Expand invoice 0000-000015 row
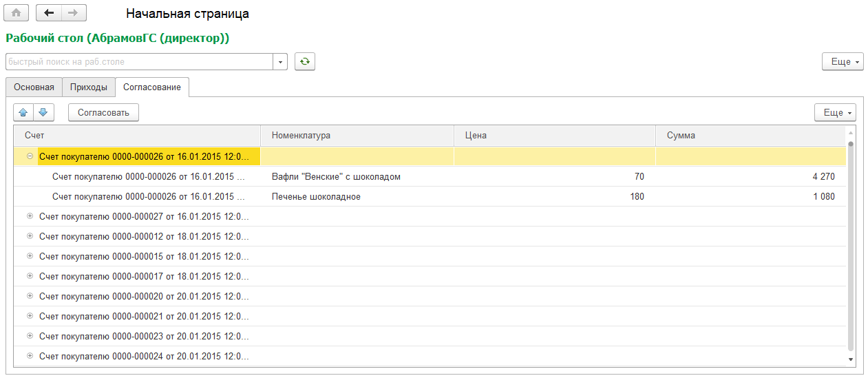This screenshot has height=378, width=868. 30,256
